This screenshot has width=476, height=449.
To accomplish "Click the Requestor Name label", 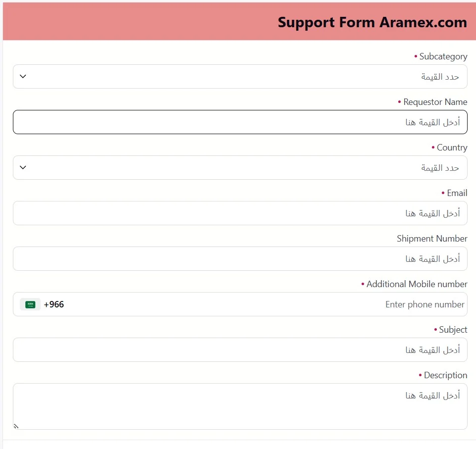I will [x=435, y=102].
